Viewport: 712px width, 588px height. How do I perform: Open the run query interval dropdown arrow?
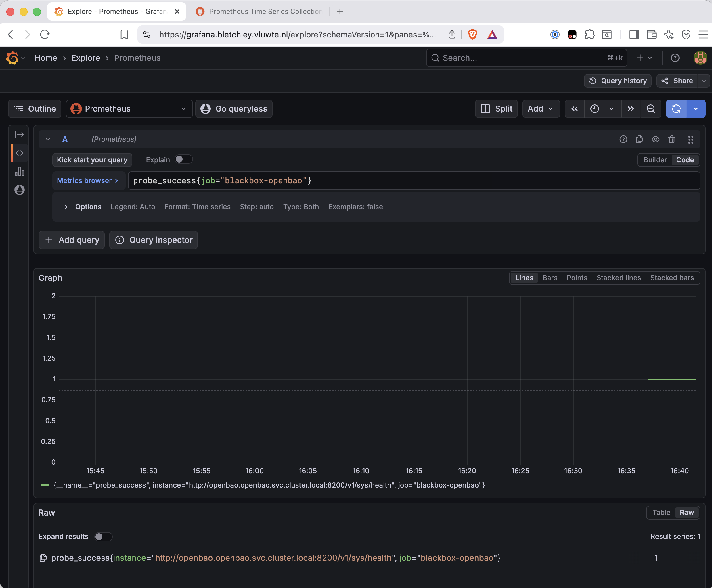coord(696,109)
